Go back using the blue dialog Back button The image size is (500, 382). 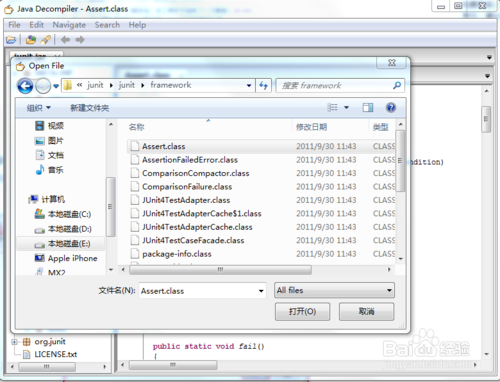(x=25, y=86)
